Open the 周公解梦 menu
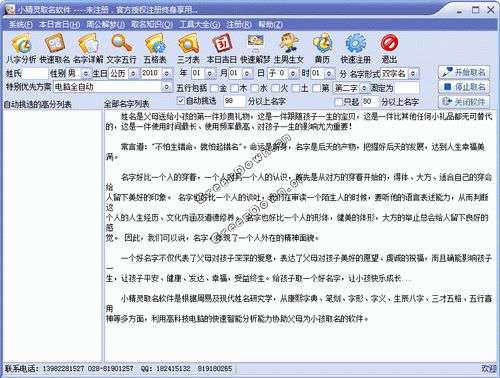This screenshot has width=500, height=378. (105, 24)
